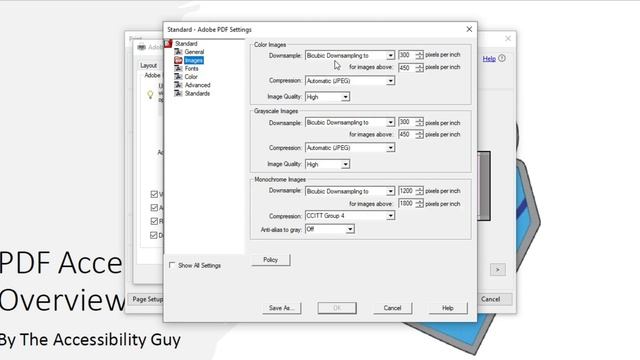Toggle the fourth checkbox in Print dialog behind
This screenshot has width=640, height=360.
point(154,235)
